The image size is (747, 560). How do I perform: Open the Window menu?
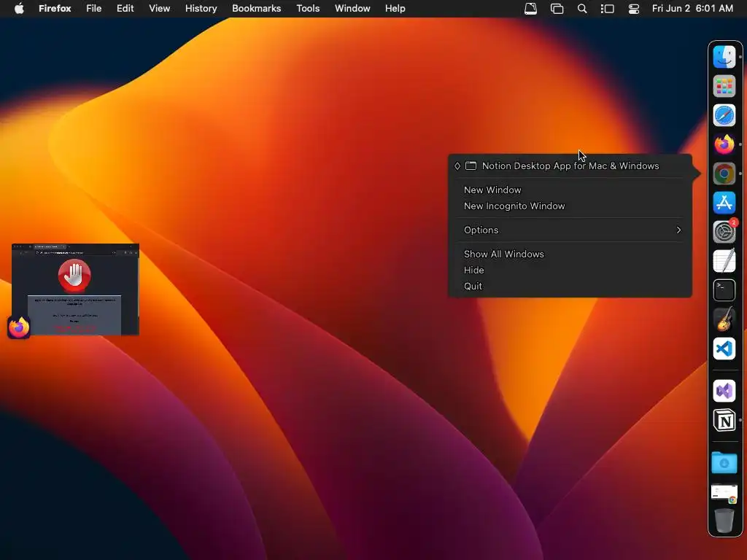tap(352, 9)
